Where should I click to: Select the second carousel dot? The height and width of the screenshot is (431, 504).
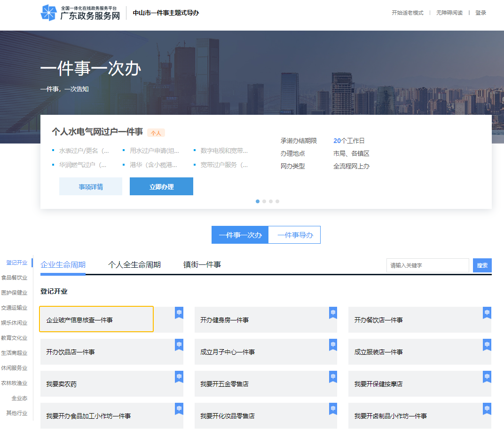(x=264, y=201)
